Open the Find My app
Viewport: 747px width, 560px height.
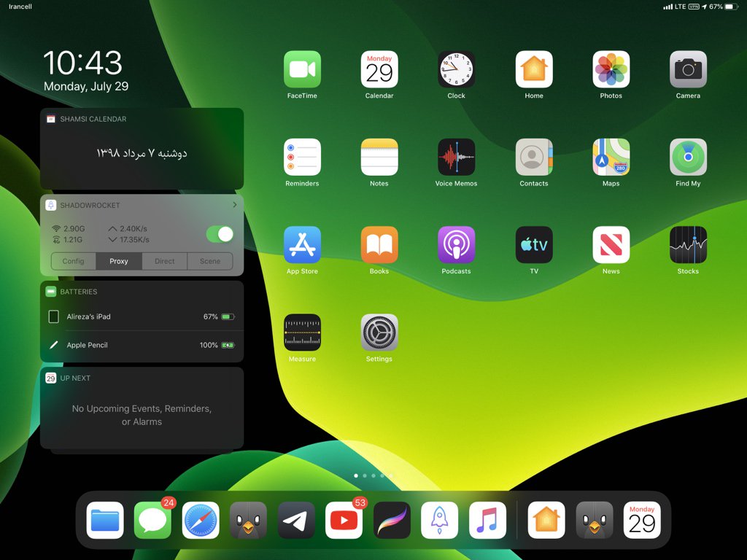pyautogui.click(x=688, y=157)
